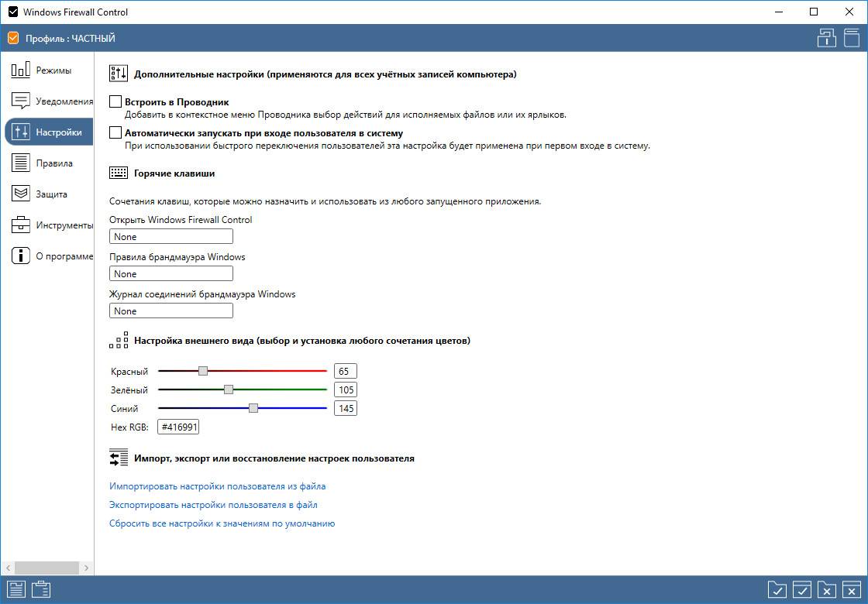Click the Зелёный green slider thumb

pos(229,390)
